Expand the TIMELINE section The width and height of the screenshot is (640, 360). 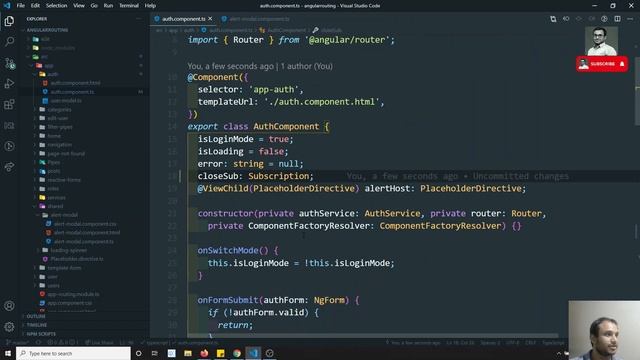pyautogui.click(x=37, y=325)
